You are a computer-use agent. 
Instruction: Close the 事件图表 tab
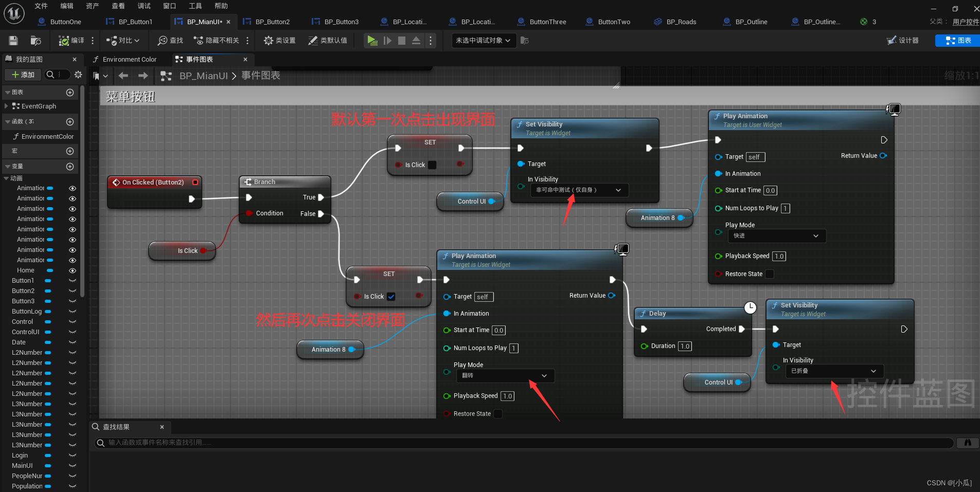coord(245,59)
